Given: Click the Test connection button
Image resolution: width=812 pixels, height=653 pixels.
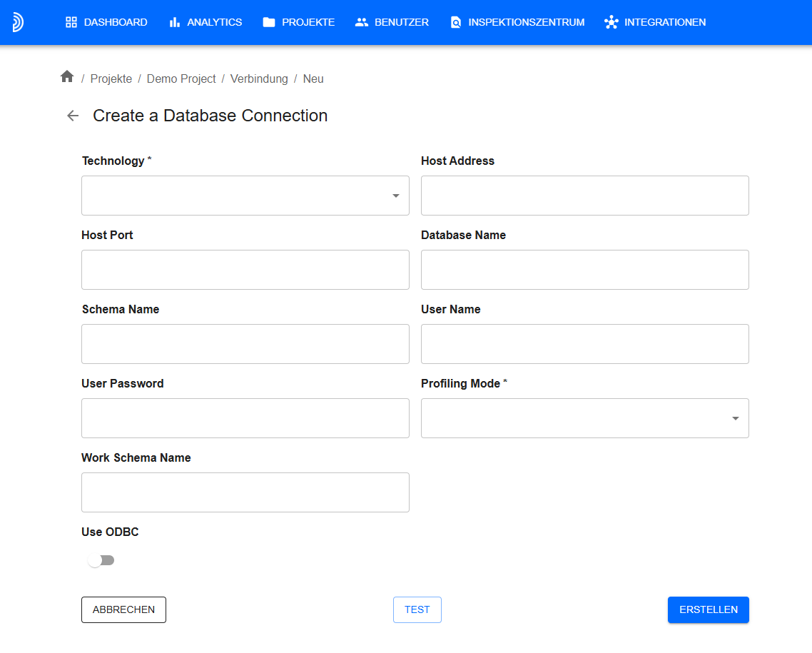Looking at the screenshot, I should click(417, 609).
